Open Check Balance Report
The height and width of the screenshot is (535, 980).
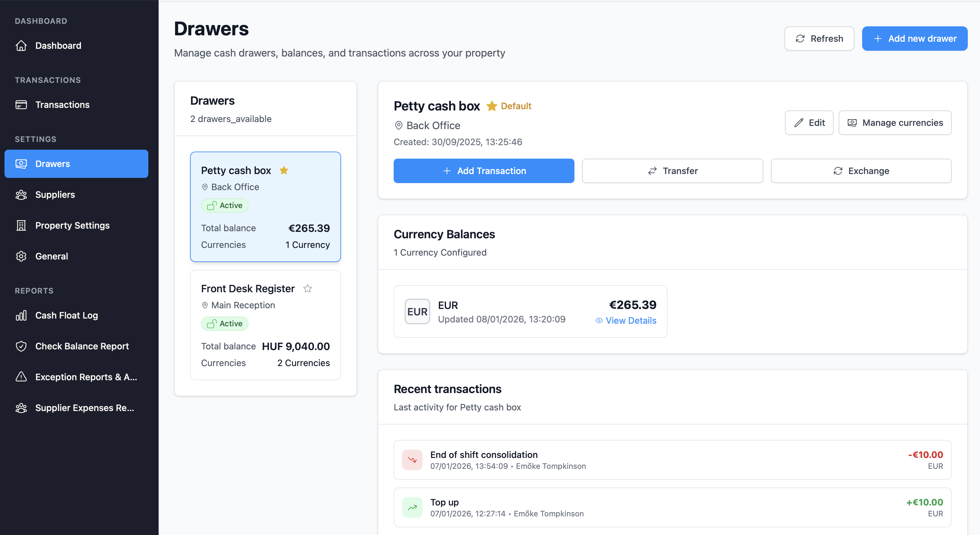82,346
